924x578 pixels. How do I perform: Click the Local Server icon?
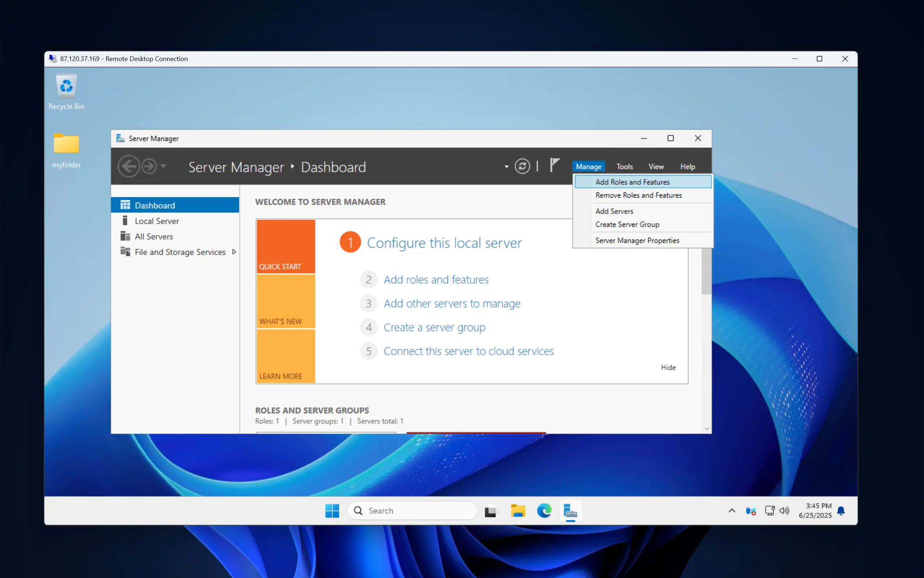tap(125, 221)
